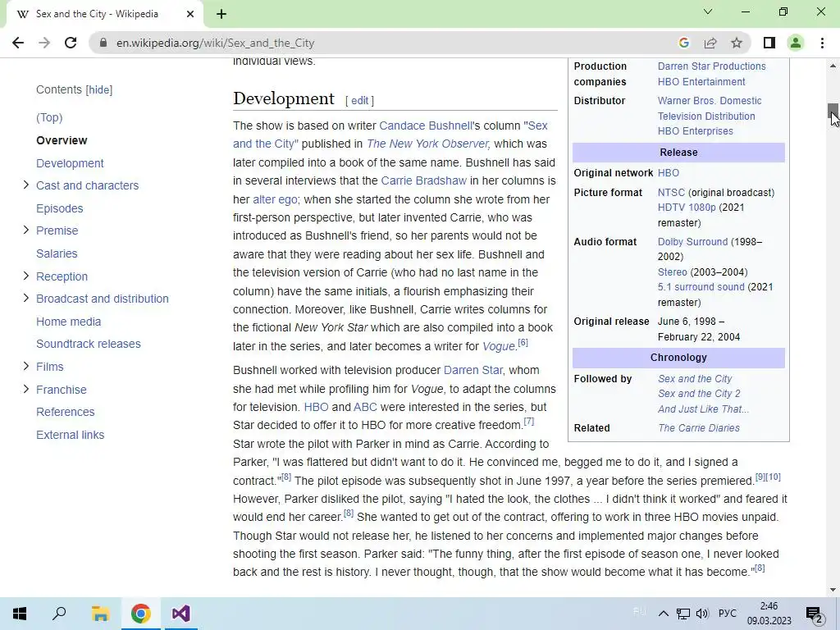Open Windows taskbar search
The height and width of the screenshot is (630, 840).
point(59,614)
